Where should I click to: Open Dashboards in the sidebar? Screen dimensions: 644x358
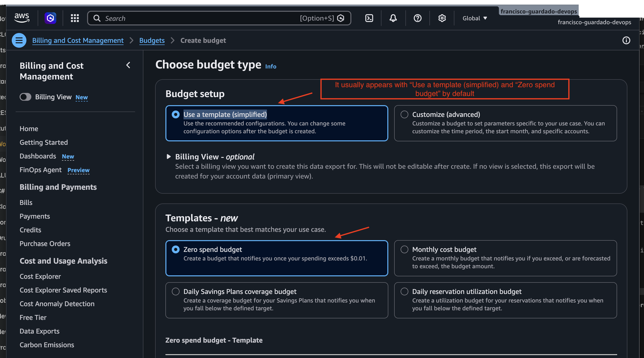tap(38, 156)
